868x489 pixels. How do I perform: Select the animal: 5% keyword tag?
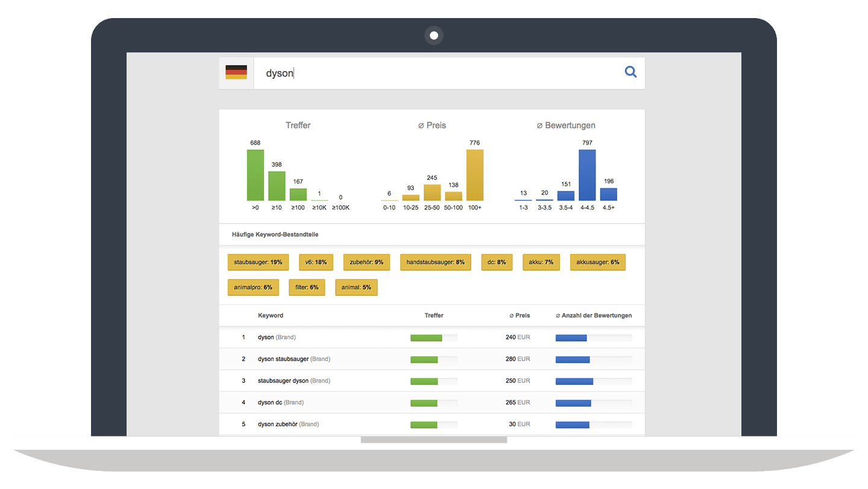356,287
